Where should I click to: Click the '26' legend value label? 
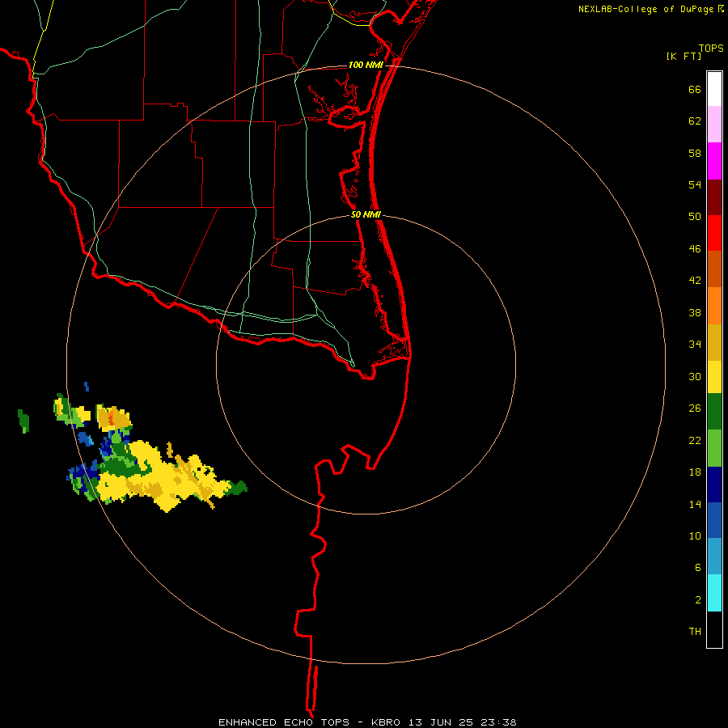[x=695, y=408]
